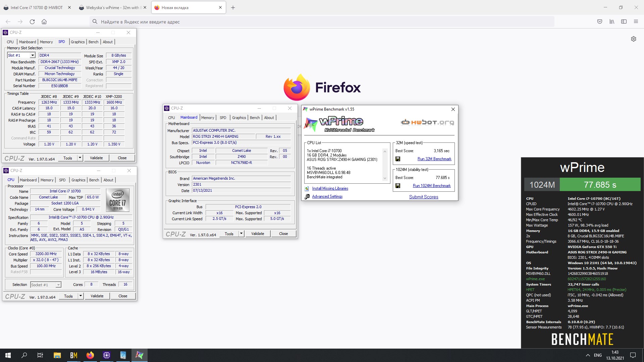Switch to wPrime on the taskbar
The width and height of the screenshot is (644, 362).
(x=139, y=355)
